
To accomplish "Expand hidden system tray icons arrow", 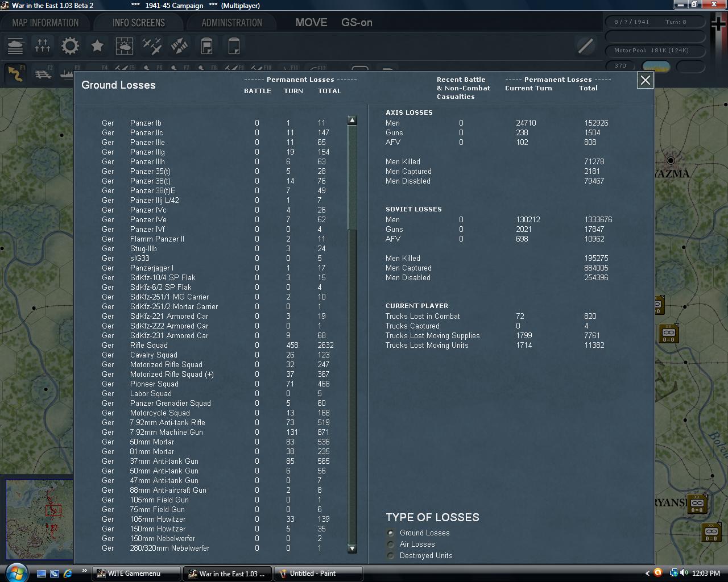I will pos(647,573).
